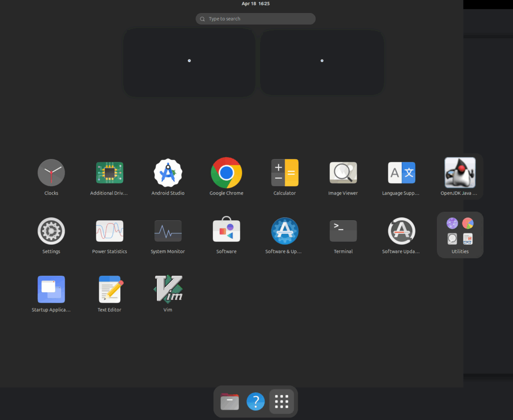
Task: Open the Terminal app
Action: [x=343, y=231]
